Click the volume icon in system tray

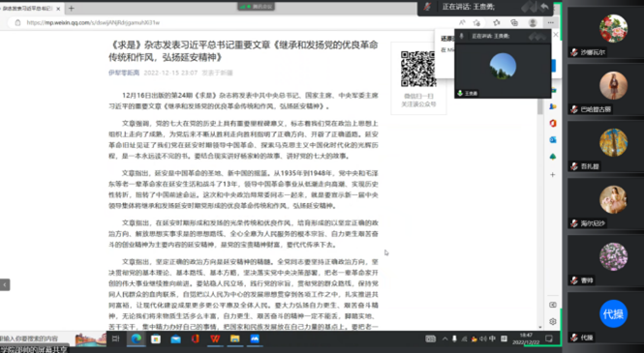pos(483,338)
